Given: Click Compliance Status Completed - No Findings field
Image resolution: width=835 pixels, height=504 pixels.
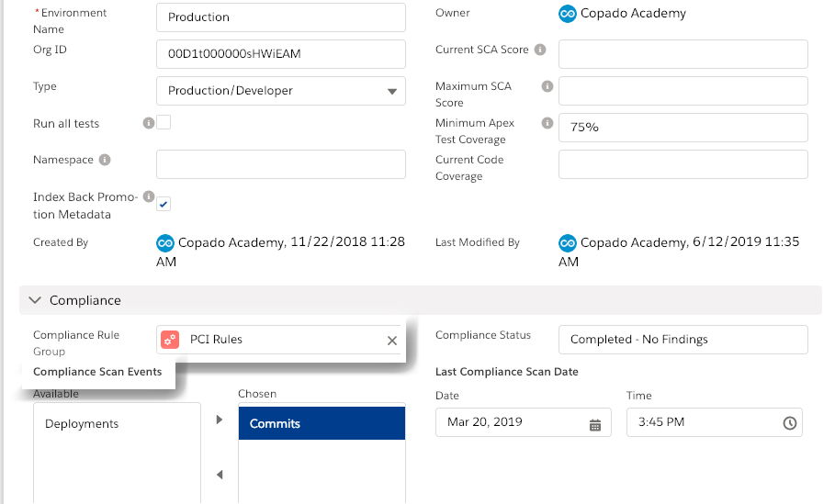Looking at the screenshot, I should click(683, 340).
